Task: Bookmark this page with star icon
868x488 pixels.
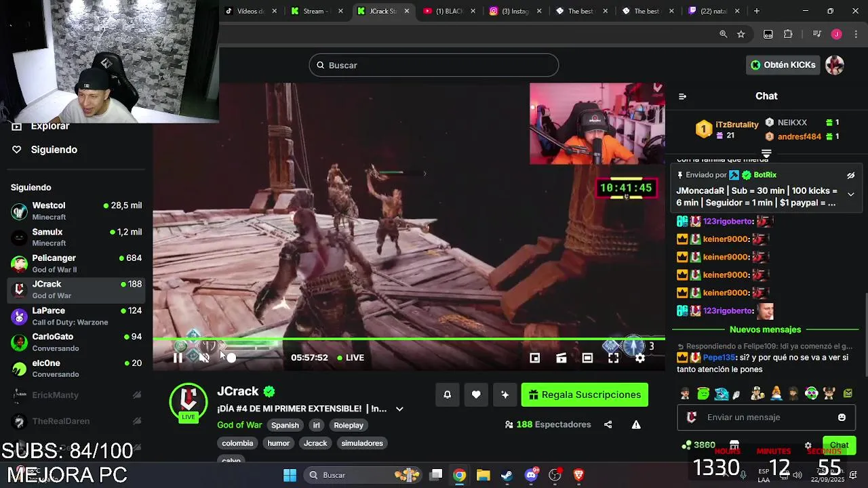Action: click(x=741, y=34)
